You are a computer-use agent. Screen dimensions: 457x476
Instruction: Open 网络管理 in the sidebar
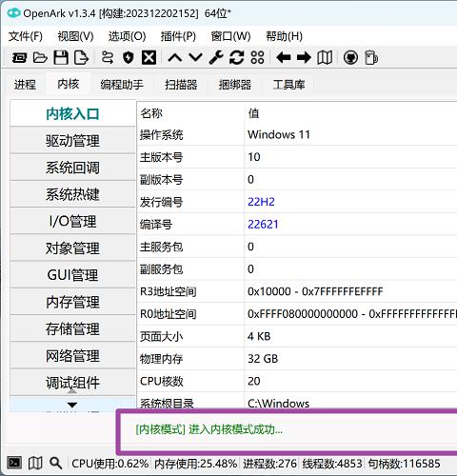(x=72, y=356)
